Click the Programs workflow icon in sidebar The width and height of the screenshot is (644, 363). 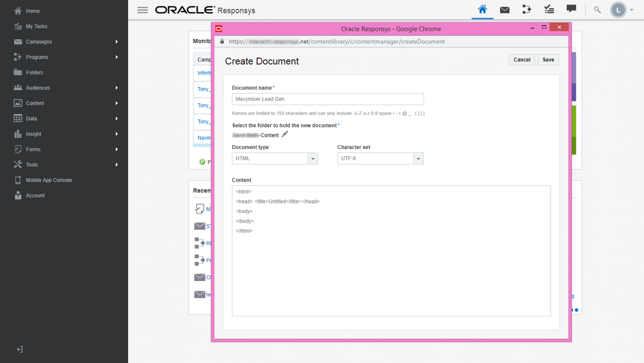pos(18,57)
